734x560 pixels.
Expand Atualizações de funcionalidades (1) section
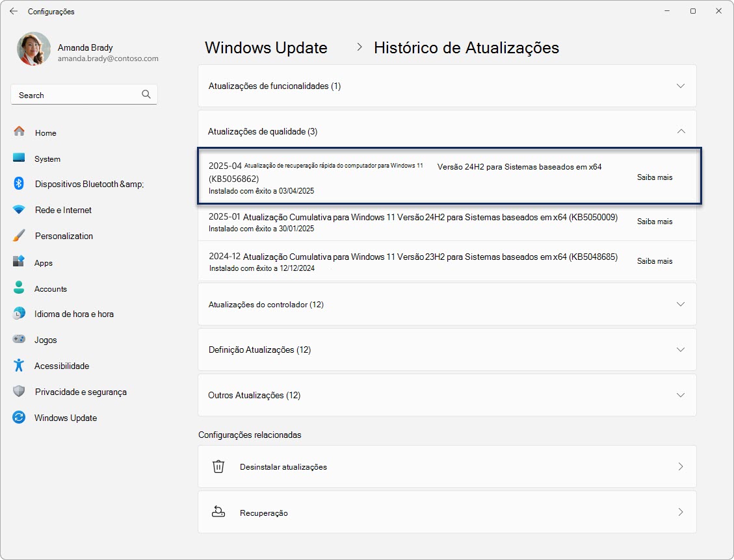tap(681, 86)
